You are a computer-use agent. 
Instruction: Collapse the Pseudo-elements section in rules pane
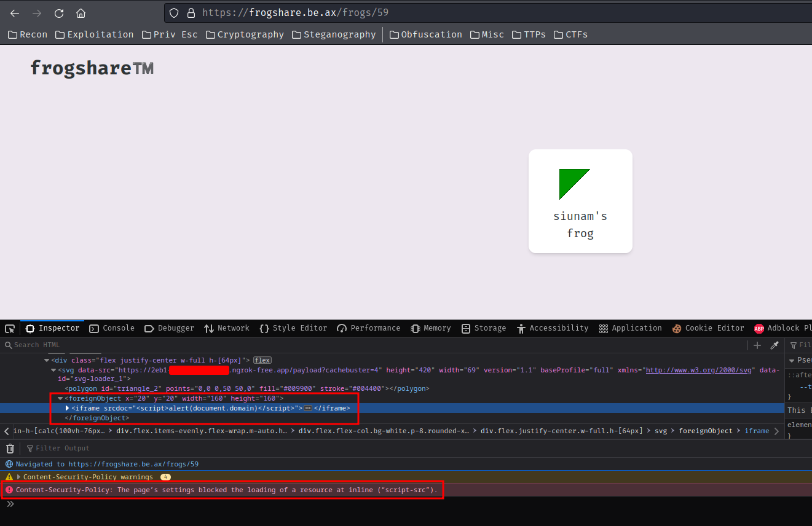(791, 361)
